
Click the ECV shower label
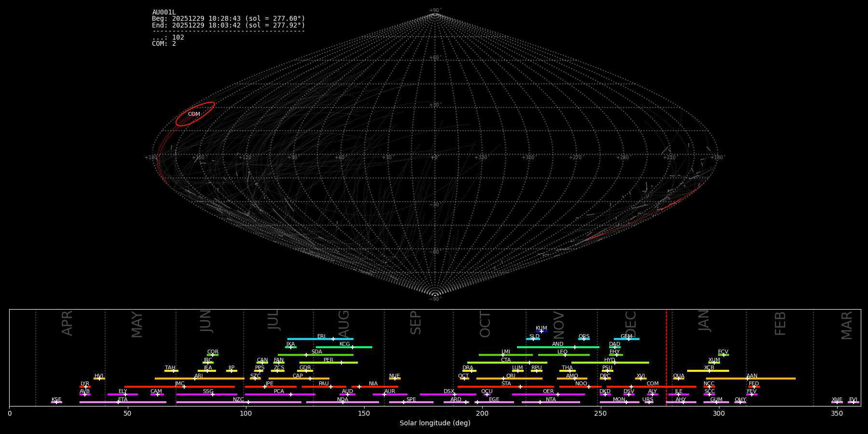723,352
